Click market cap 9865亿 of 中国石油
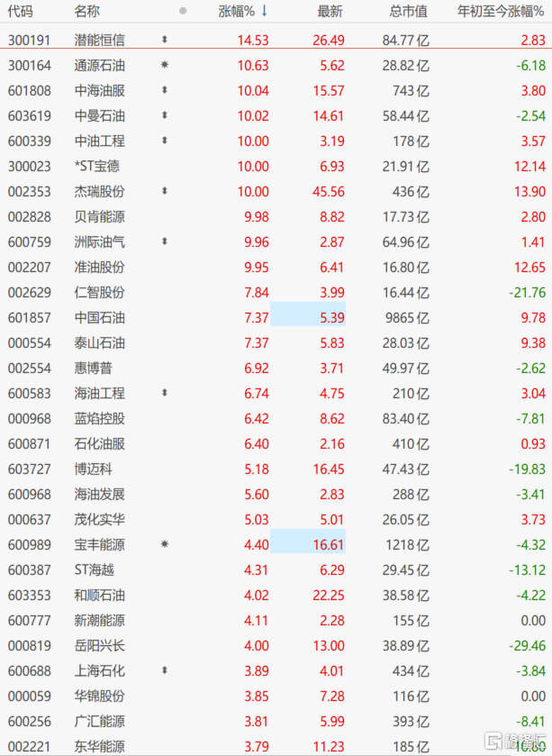The width and height of the screenshot is (552, 756). click(x=407, y=318)
